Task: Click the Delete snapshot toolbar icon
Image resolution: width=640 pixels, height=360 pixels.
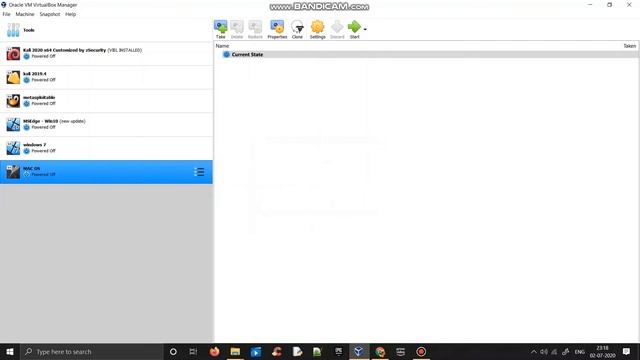Action: coord(237,29)
